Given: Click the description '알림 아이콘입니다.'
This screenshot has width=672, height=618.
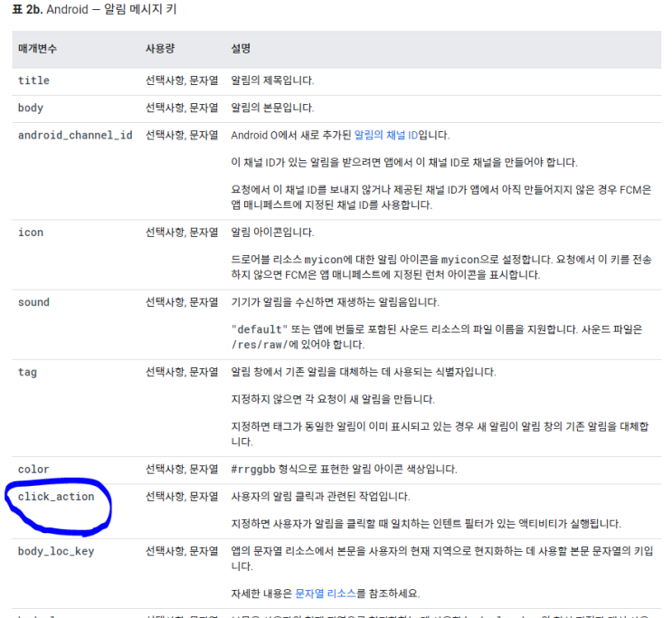Looking at the screenshot, I should point(272,232).
